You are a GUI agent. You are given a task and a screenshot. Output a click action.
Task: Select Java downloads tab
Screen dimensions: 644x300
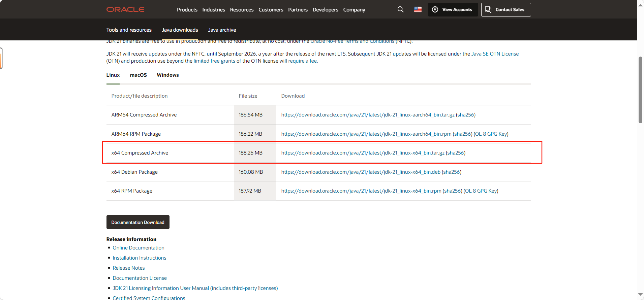coord(180,30)
